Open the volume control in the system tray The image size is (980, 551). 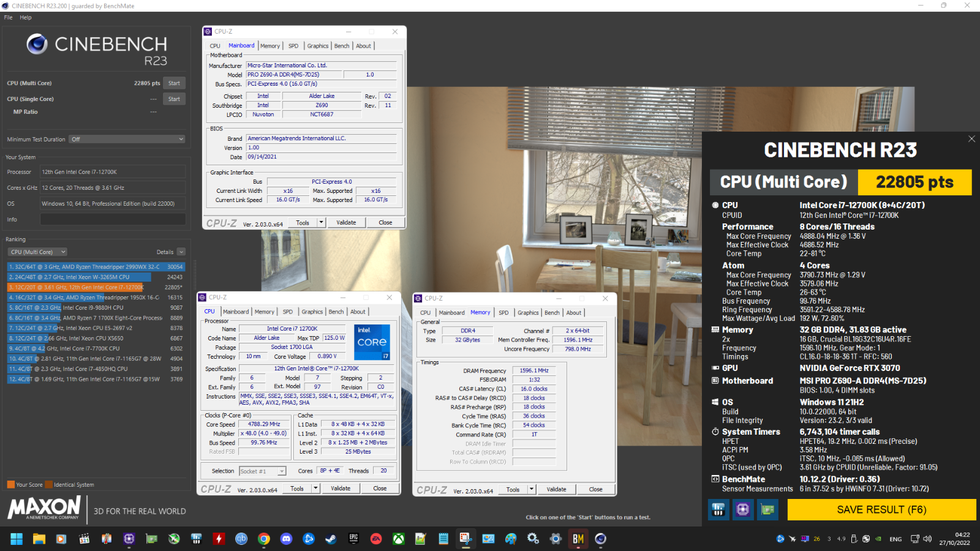point(927,539)
